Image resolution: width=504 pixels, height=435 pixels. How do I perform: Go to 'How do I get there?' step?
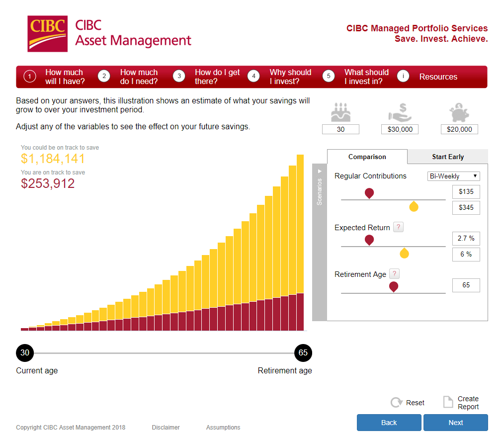coord(217,77)
